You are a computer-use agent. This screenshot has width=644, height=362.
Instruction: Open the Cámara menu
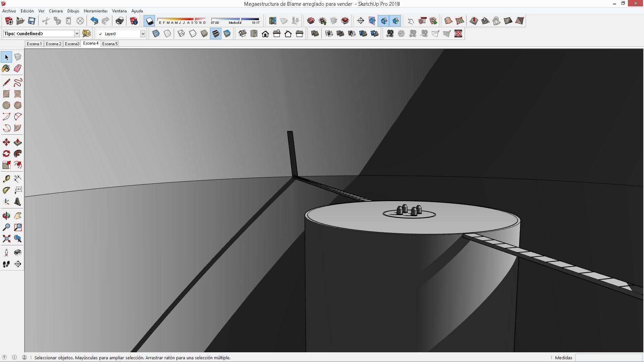[56, 11]
